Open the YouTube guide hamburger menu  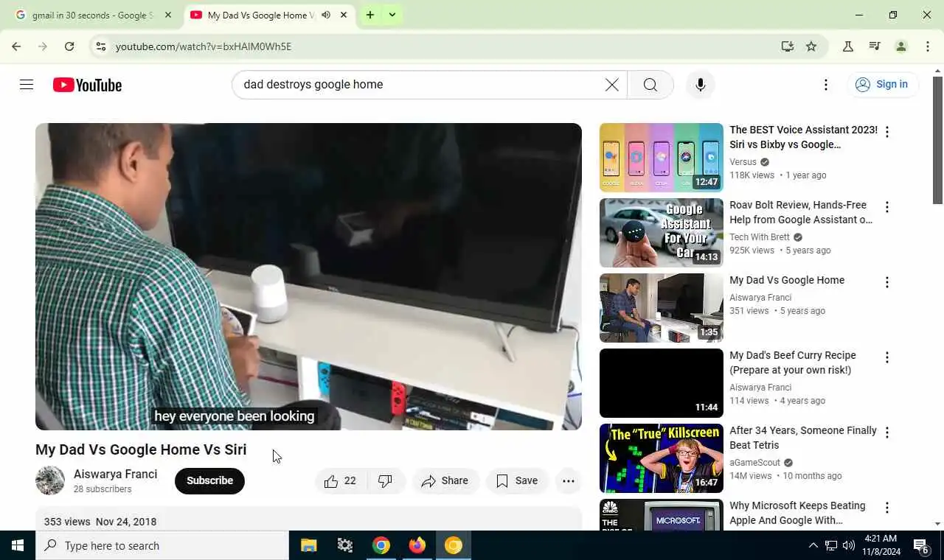[x=27, y=85]
